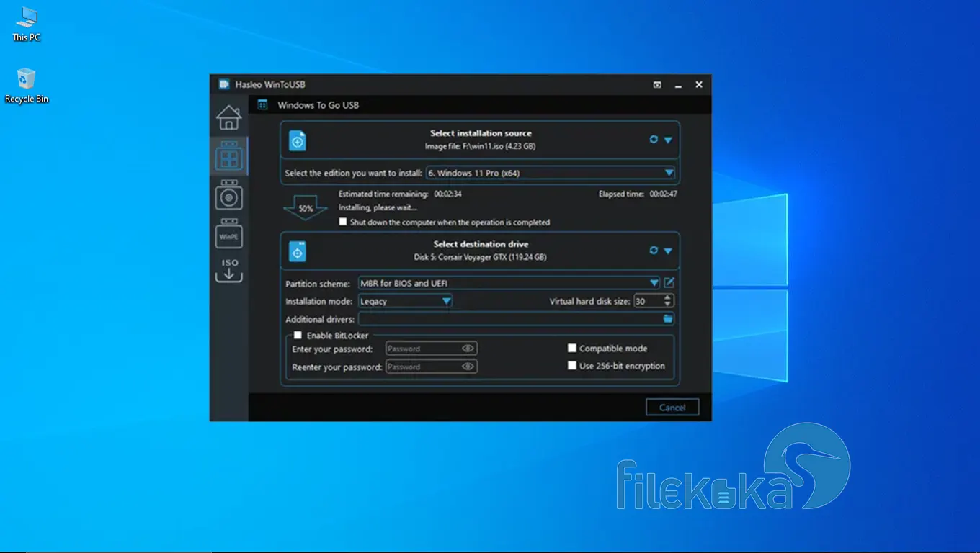980x553 pixels.
Task: Click the Windows To Go USB header icon
Action: (x=263, y=105)
